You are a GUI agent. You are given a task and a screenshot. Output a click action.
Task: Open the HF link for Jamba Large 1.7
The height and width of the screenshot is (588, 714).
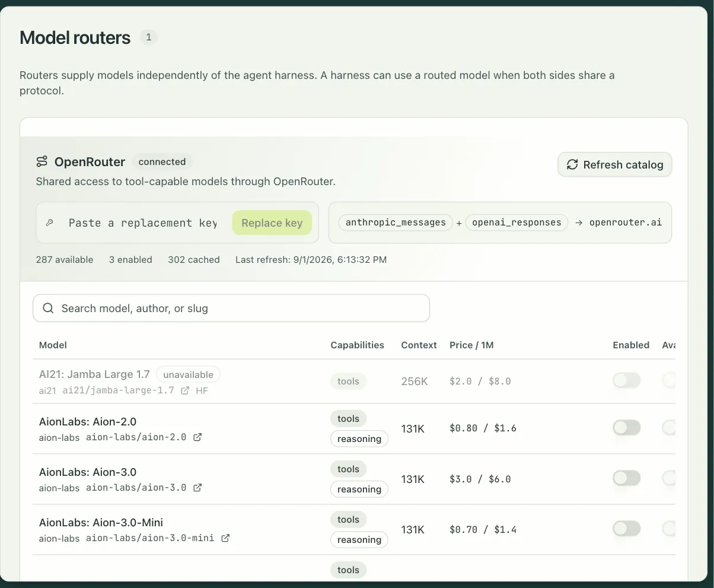click(202, 390)
